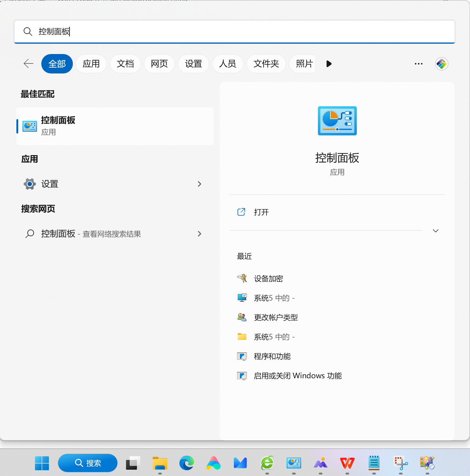Open the multicolored Copilot-style app on taskbar
This screenshot has width=470, height=476.
tap(213, 463)
